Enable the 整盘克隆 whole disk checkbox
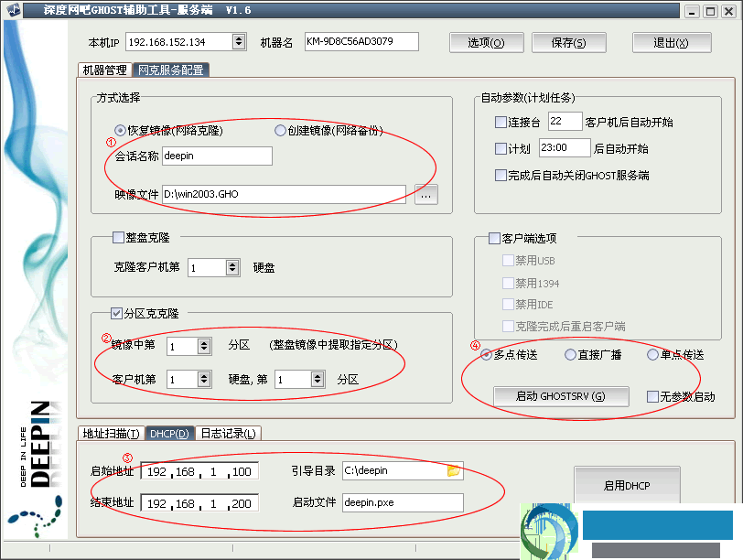The height and width of the screenshot is (560, 743). click(x=118, y=237)
